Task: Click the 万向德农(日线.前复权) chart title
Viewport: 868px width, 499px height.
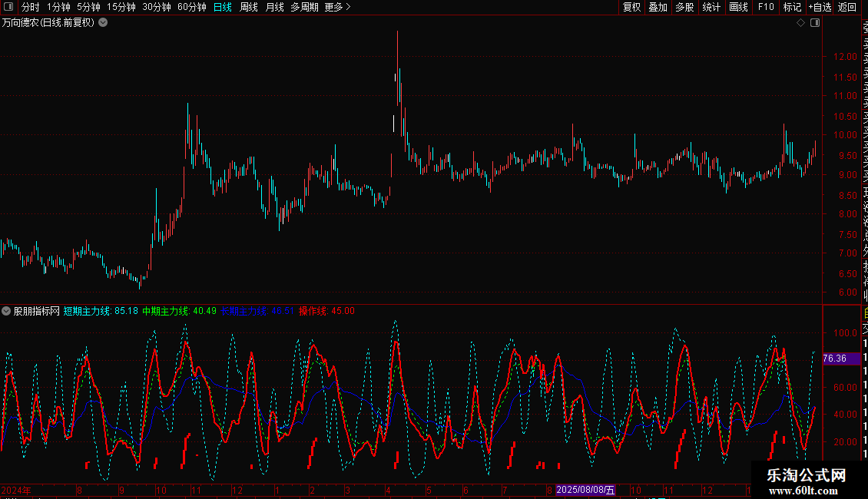Action: pyautogui.click(x=48, y=23)
